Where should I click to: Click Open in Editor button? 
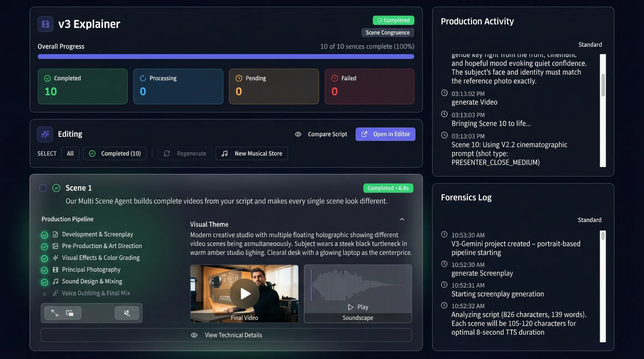[386, 134]
